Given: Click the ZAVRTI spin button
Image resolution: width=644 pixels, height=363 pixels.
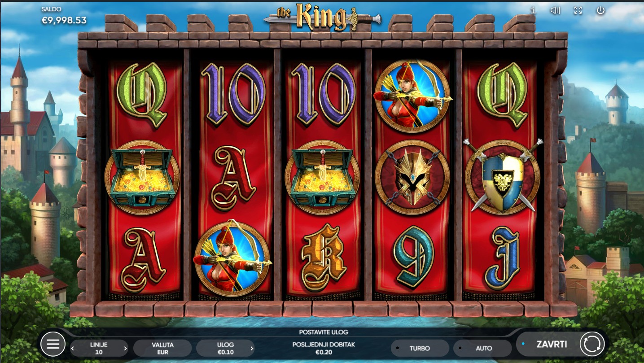Looking at the screenshot, I should coord(552,344).
